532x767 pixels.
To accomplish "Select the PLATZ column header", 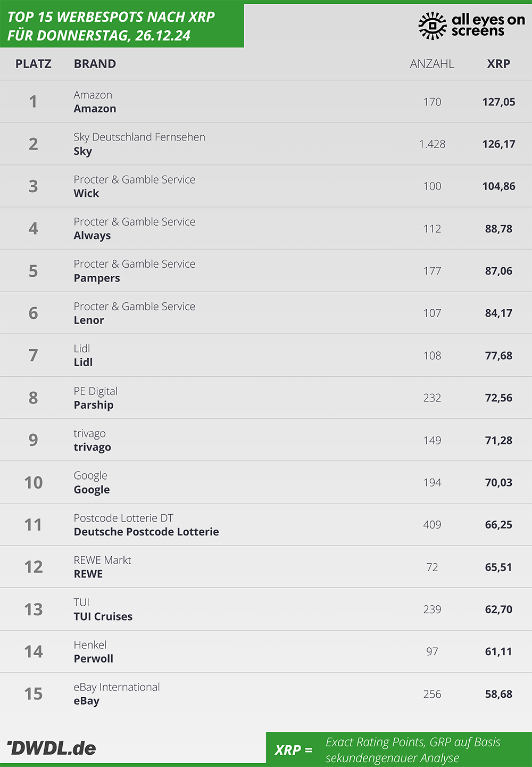I will (x=34, y=64).
